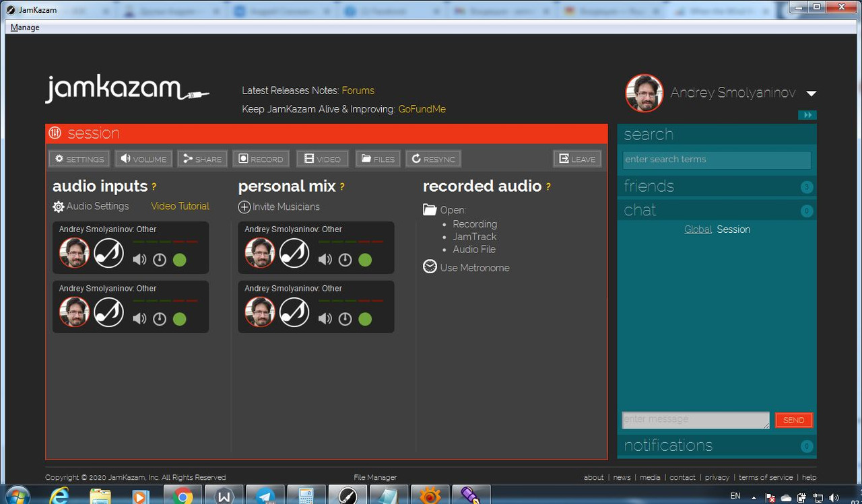
Task: Click the jamkazam logo
Action: point(127,90)
